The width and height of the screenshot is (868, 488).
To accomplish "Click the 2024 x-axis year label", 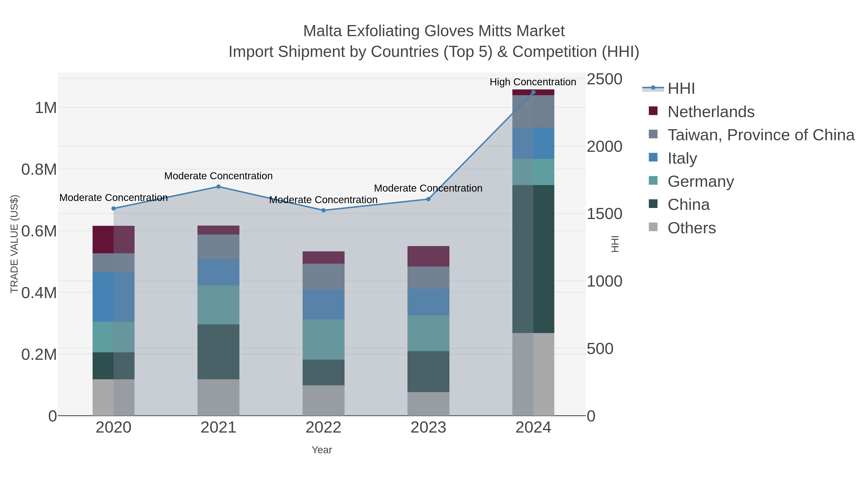I will pyautogui.click(x=533, y=428).
